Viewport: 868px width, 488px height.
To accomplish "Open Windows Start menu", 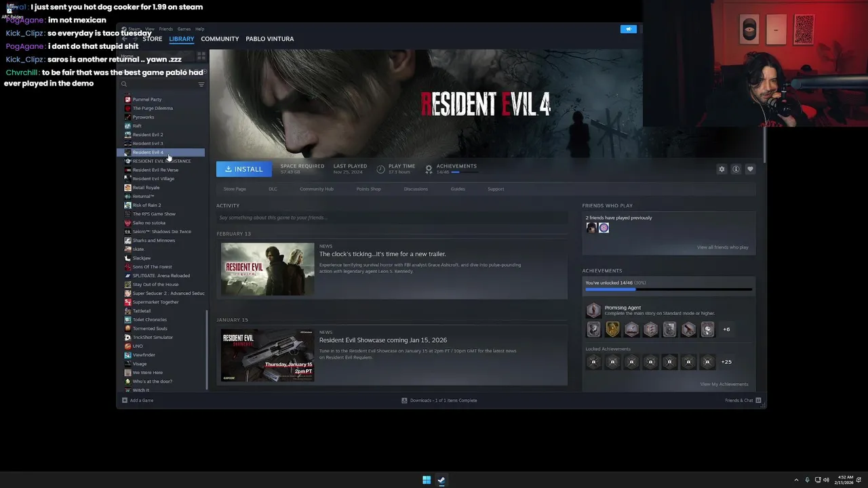I will click(x=427, y=480).
